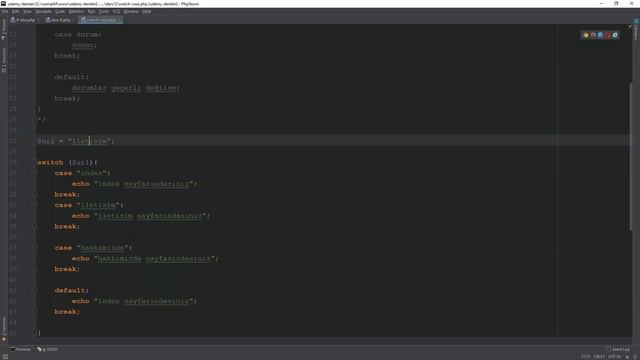Open the VCS menu
Viewport: 640px width, 360px height.
click(x=116, y=12)
